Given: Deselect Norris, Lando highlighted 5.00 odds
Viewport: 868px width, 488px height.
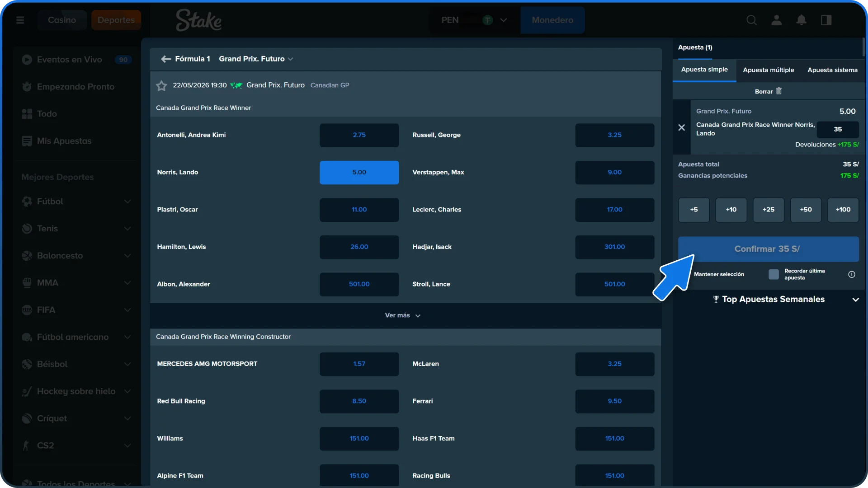Looking at the screenshot, I should pyautogui.click(x=359, y=173).
